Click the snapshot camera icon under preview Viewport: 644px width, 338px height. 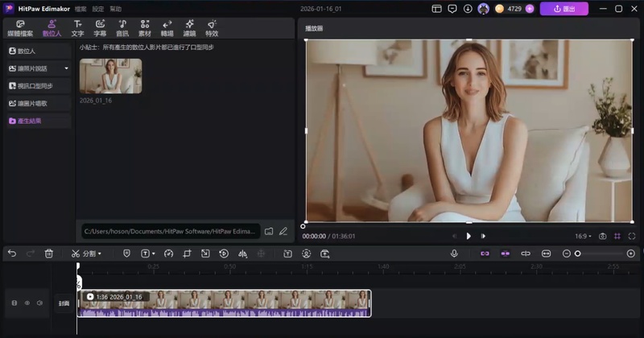(602, 236)
